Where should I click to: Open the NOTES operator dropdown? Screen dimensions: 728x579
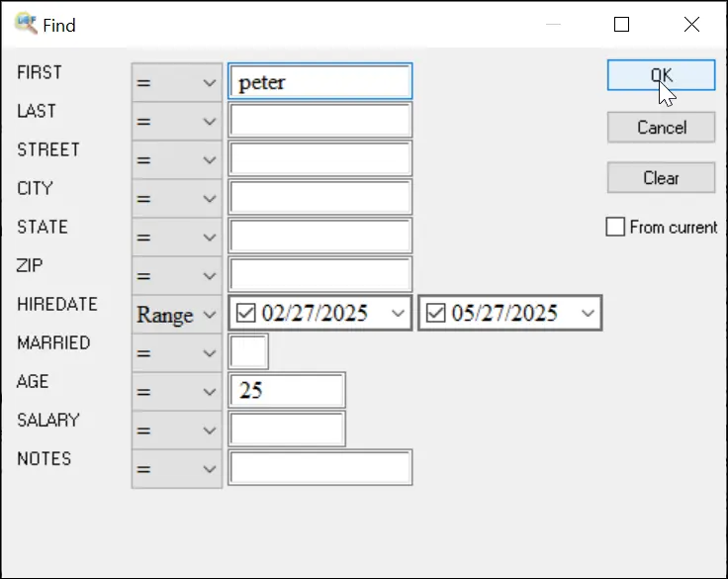pos(177,468)
